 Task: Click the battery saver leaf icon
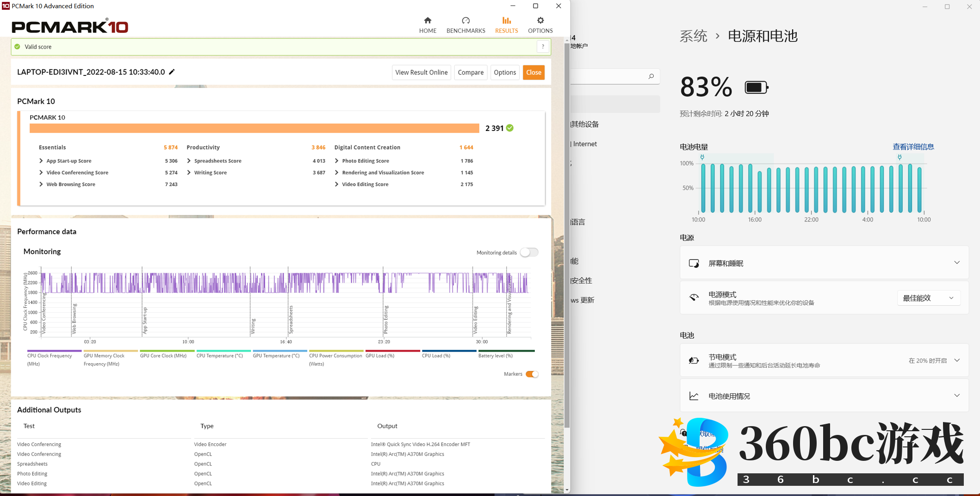point(694,360)
